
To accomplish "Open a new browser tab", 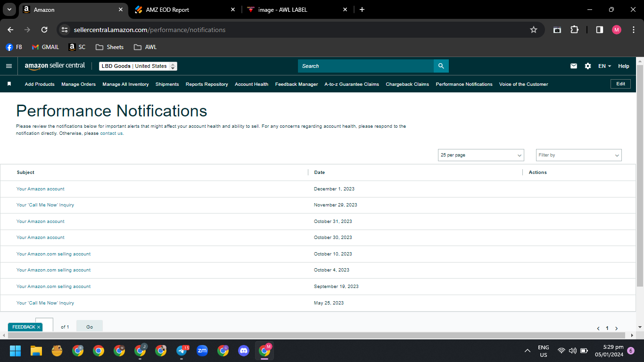I will click(362, 9).
